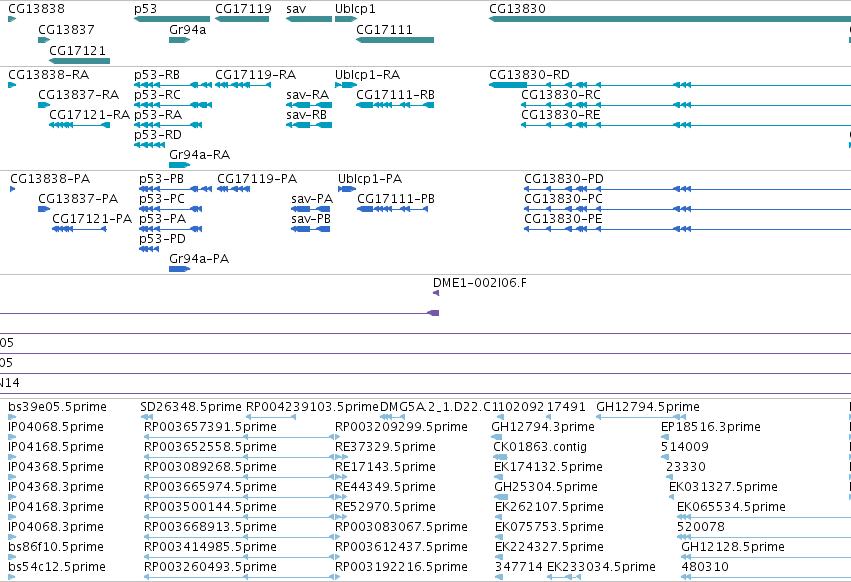Click the RE17143.5prime label
Screen dimensions: 851x582
tap(385, 467)
